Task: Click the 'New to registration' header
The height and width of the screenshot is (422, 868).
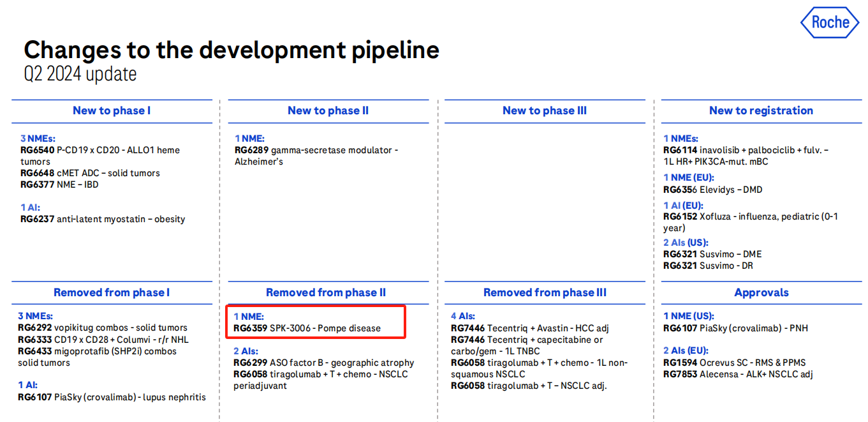Action: [761, 110]
